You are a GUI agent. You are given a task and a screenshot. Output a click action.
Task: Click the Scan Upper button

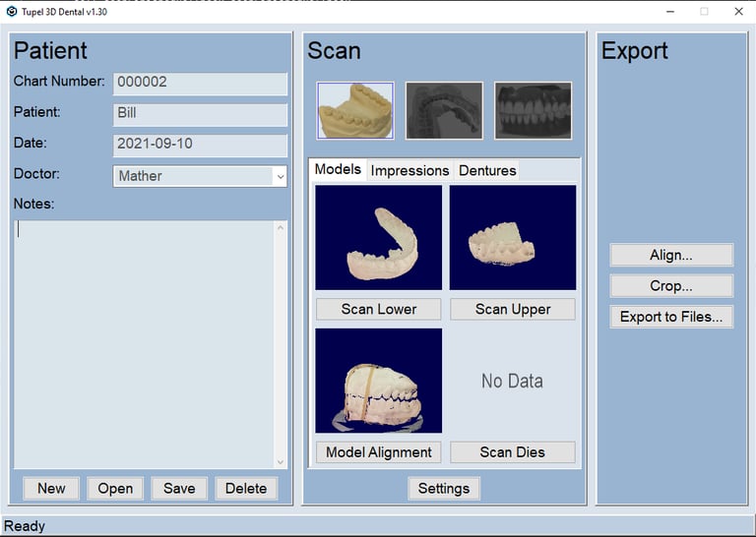tap(513, 309)
